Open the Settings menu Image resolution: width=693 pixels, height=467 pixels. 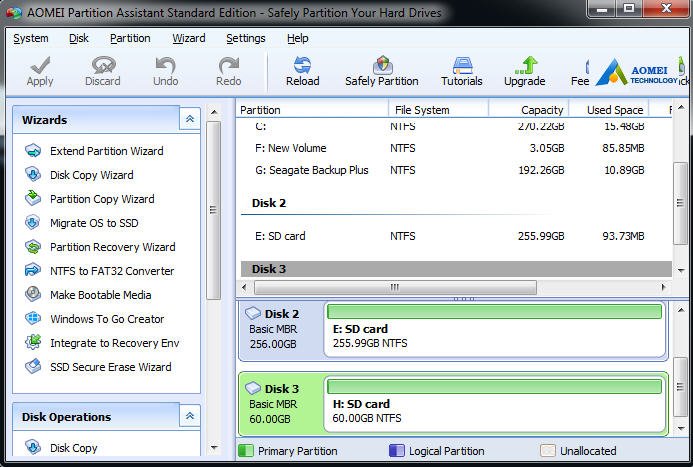click(x=246, y=38)
